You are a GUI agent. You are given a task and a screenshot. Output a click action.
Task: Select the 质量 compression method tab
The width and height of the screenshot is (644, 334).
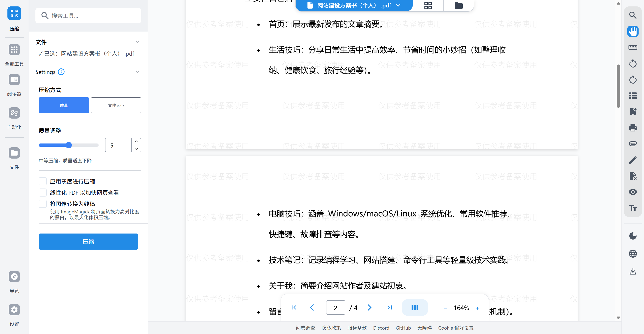(64, 105)
